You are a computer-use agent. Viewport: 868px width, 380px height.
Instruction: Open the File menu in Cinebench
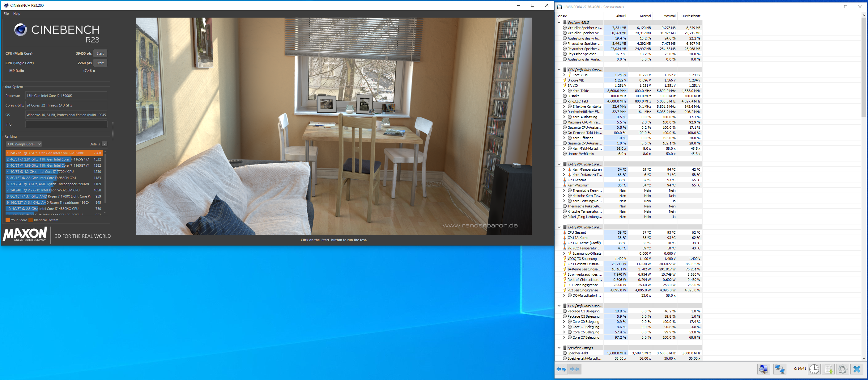tap(6, 14)
